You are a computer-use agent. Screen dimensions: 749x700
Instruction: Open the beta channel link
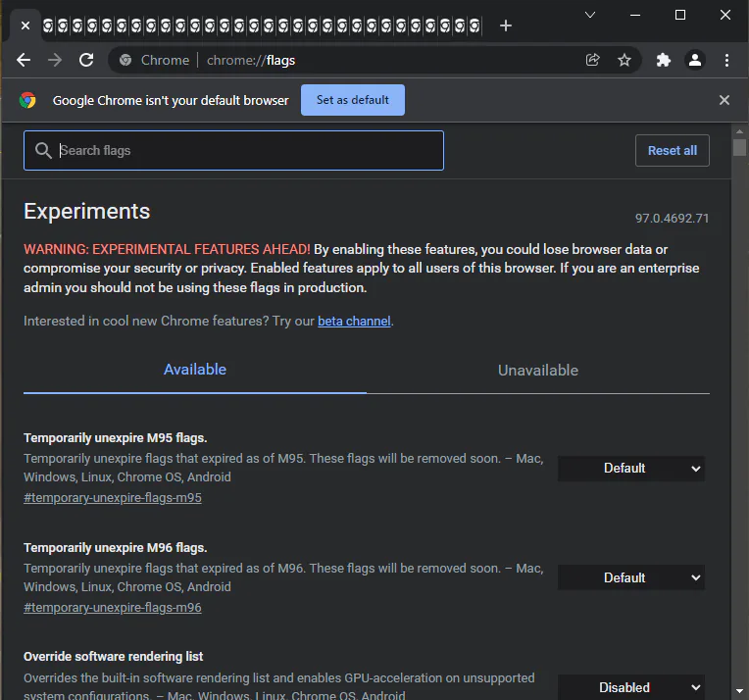point(354,322)
